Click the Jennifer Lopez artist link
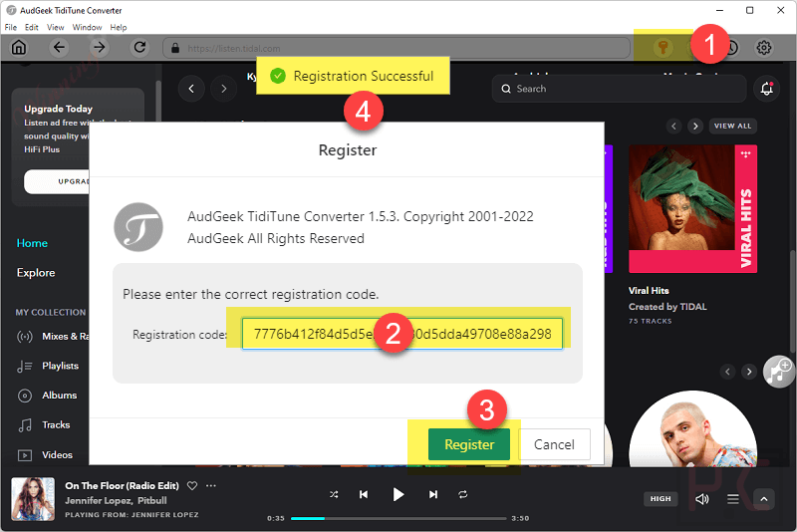Viewport: 797px width, 532px height. click(99, 500)
